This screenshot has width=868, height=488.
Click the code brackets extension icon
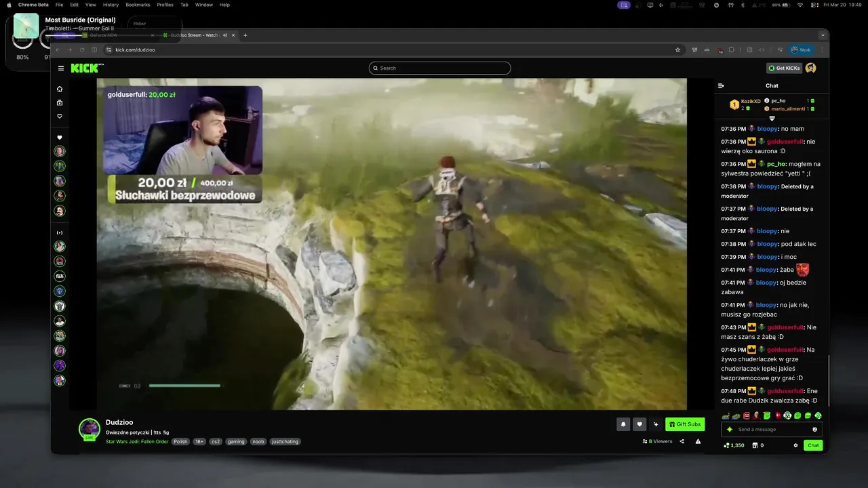762,49
